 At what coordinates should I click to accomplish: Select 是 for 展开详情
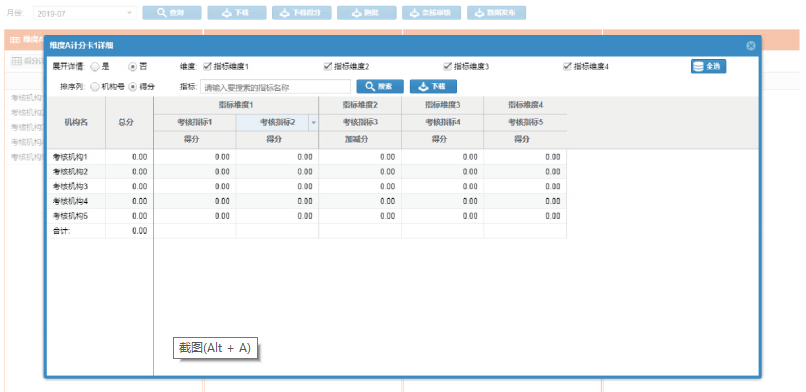point(95,67)
